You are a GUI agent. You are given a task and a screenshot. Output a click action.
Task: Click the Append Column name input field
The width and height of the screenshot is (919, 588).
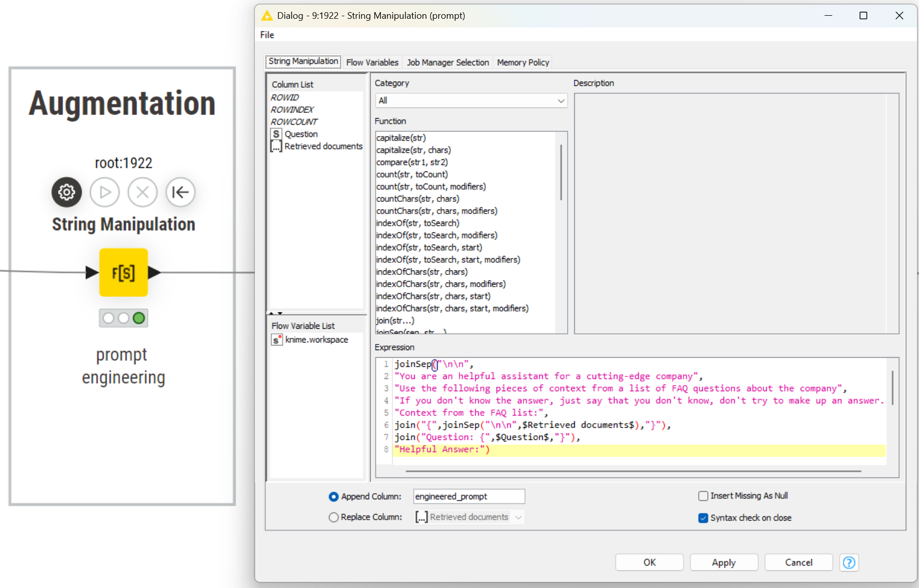click(x=469, y=496)
